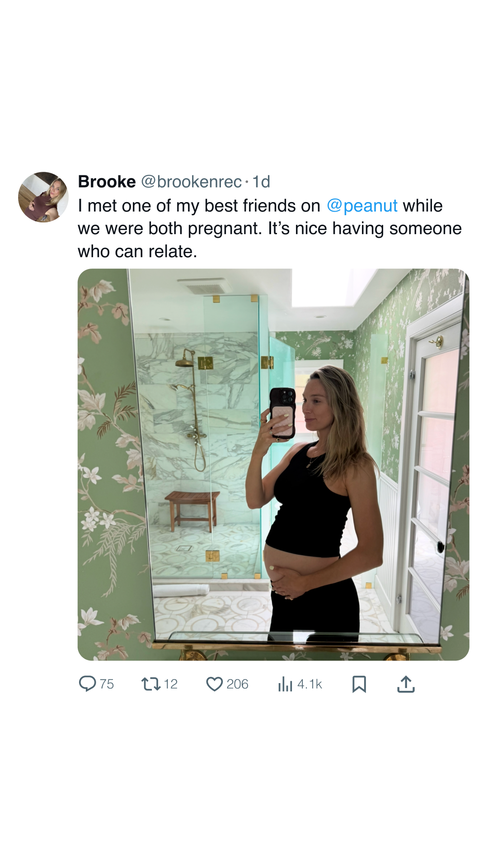
Task: Bookmark this post with the bookmark icon
Action: coord(359,684)
